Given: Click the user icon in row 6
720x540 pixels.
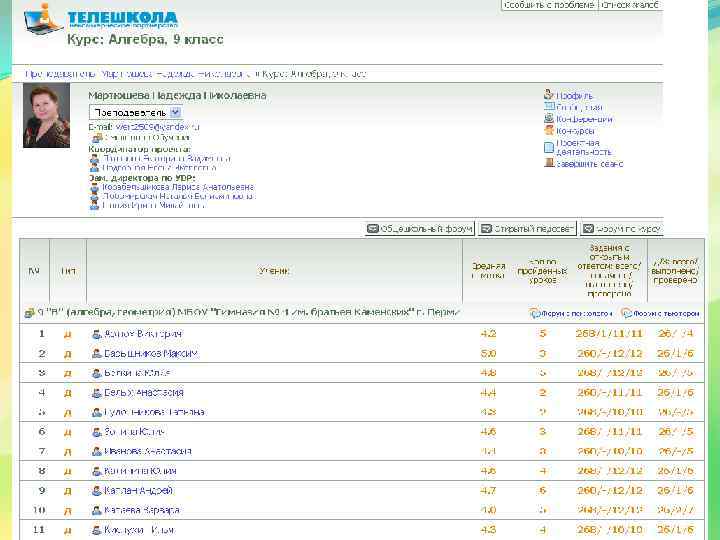Looking at the screenshot, I should click(x=96, y=432).
